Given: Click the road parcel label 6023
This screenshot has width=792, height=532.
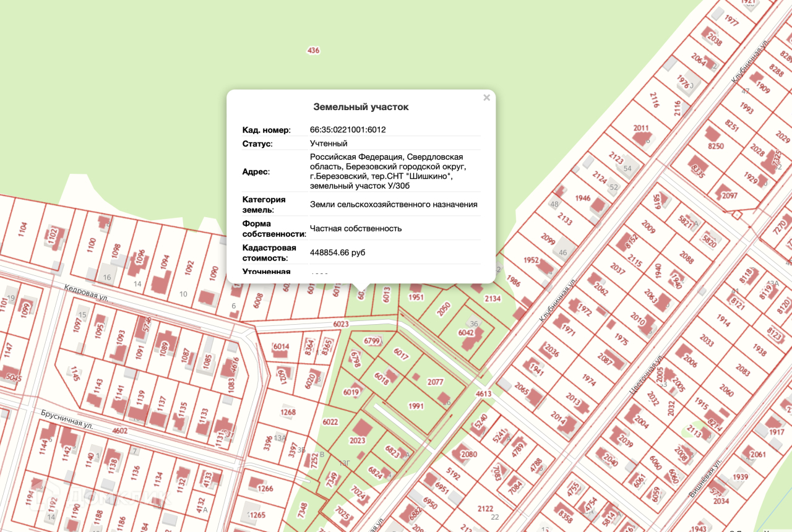Looking at the screenshot, I should (x=341, y=324).
